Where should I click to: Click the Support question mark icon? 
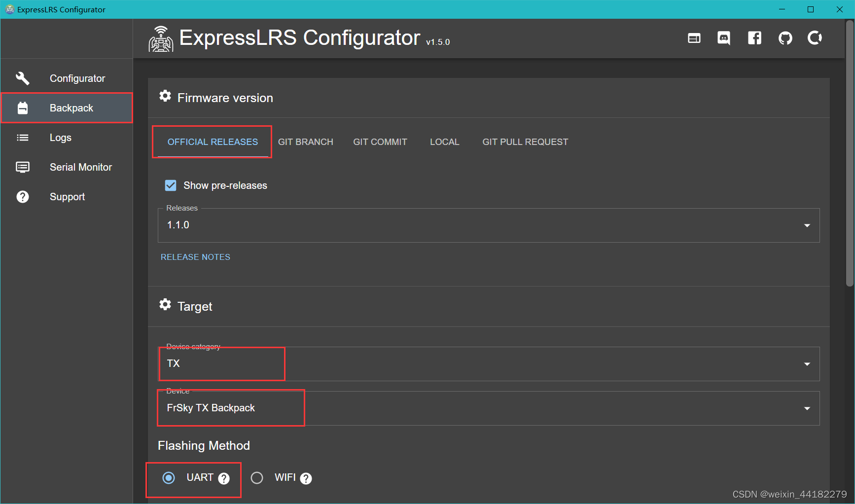tap(23, 197)
